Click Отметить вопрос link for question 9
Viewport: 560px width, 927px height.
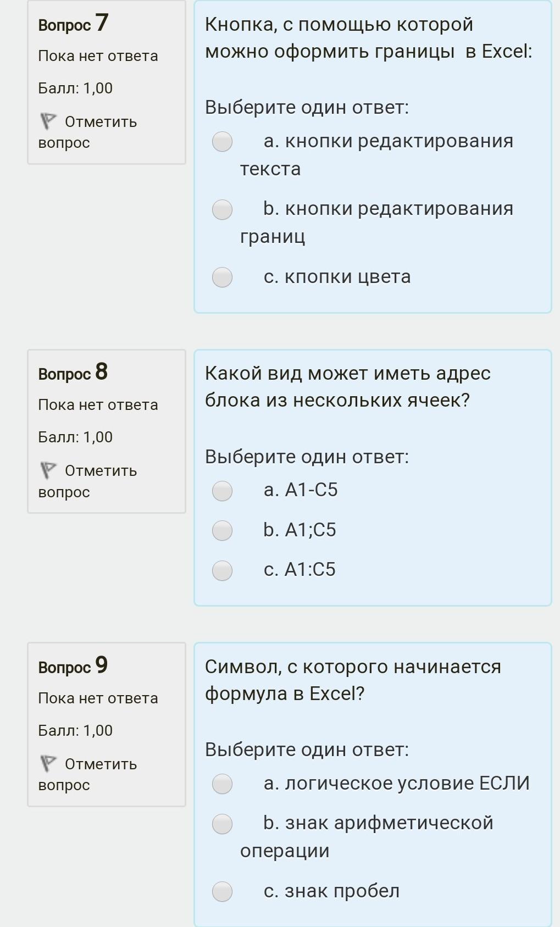pyautogui.click(x=88, y=774)
